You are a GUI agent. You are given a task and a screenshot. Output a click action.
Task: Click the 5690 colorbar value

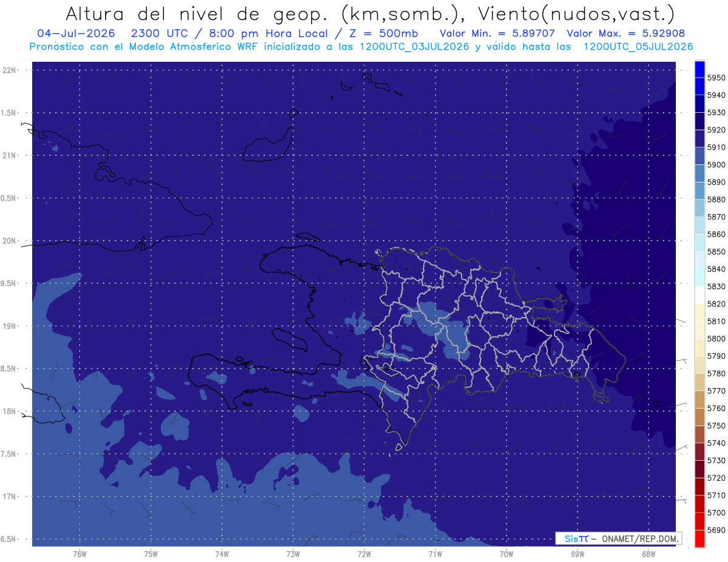pyautogui.click(x=716, y=530)
